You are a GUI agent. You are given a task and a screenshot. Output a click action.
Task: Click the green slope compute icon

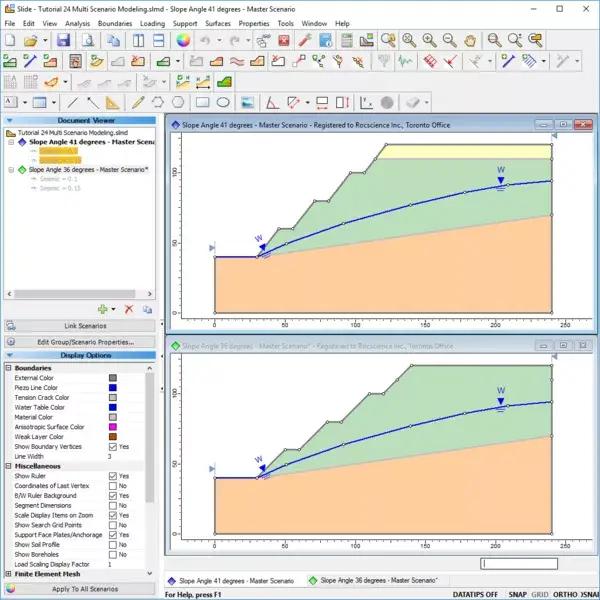224,82
